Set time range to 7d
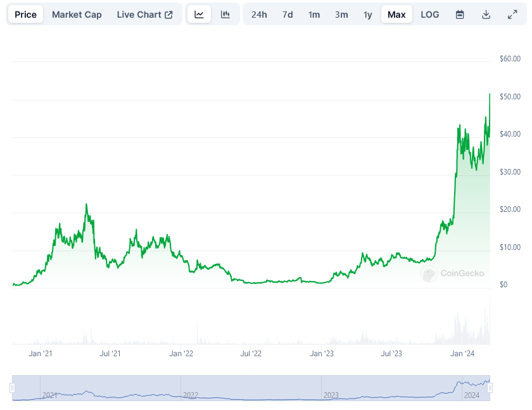This screenshot has height=410, width=532. (x=288, y=15)
